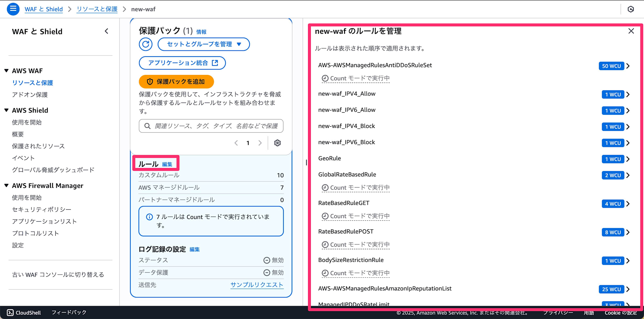Image resolution: width=644 pixels, height=319 pixels.
Task: Click Cookie の設定 in the footer
Action: (621, 313)
